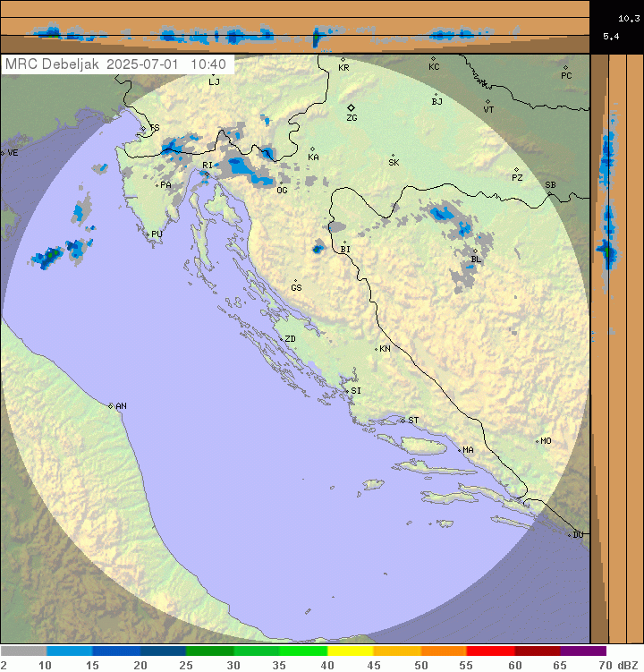Click the "PU" city label
The width and height of the screenshot is (644, 672).
(157, 234)
